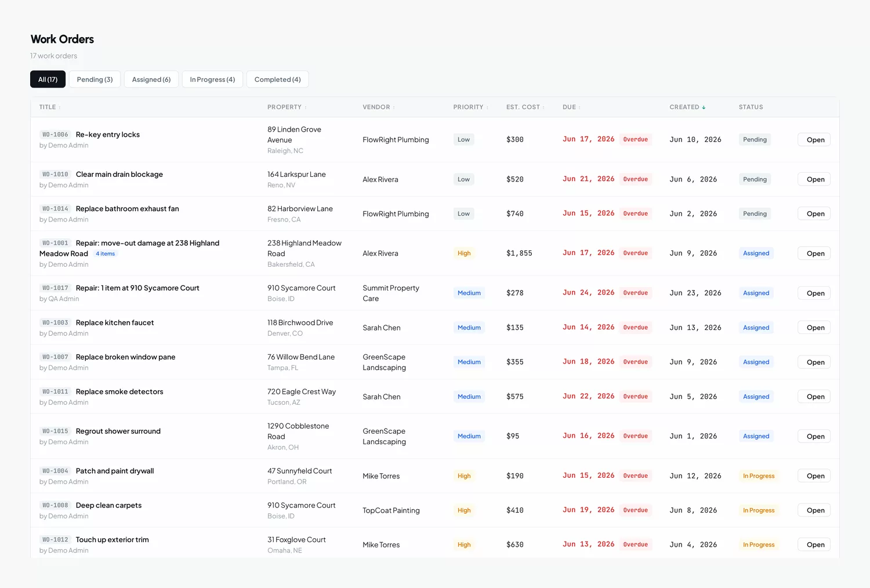Click the 720 Eagle Crest Way property
Image resolution: width=870 pixels, height=588 pixels.
[302, 391]
